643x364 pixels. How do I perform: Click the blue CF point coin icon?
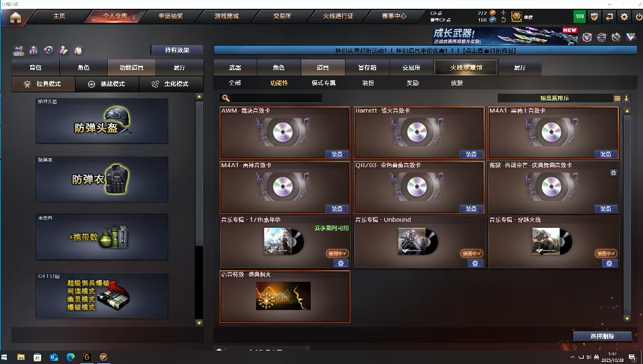coord(493,20)
